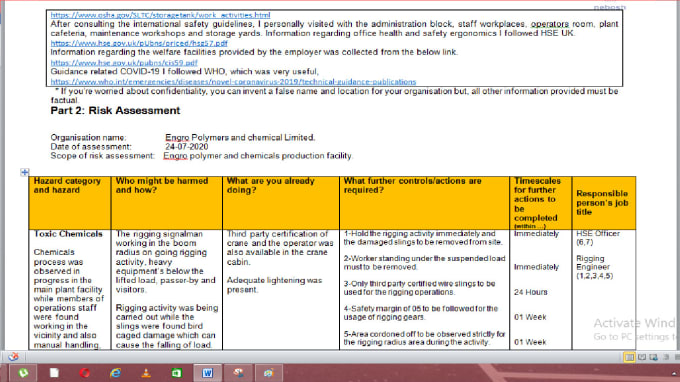Image resolution: width=680 pixels, height=382 pixels.
Task: Click the 'Part 2: Risk Assessment' heading
Action: 115,111
